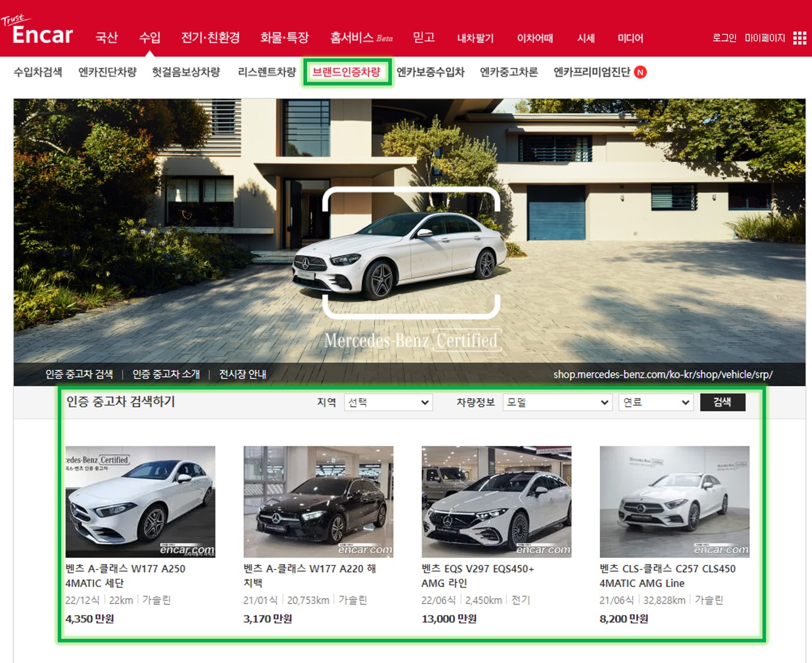The height and width of the screenshot is (663, 812).
Task: Click the 3,170 만원 price
Action: click(x=268, y=619)
